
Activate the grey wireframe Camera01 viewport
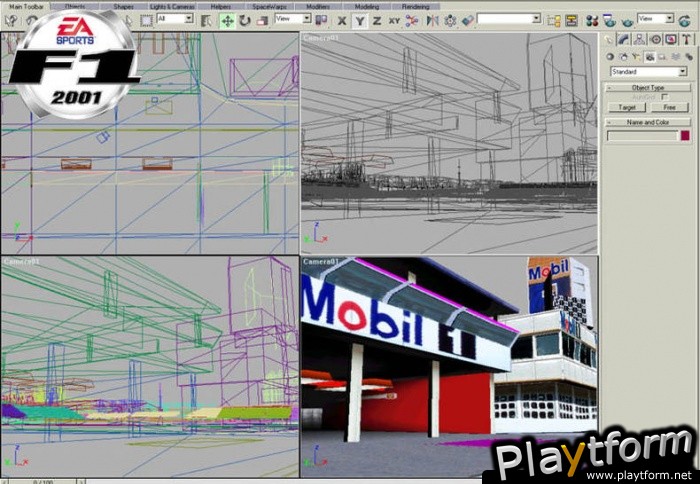pyautogui.click(x=449, y=143)
